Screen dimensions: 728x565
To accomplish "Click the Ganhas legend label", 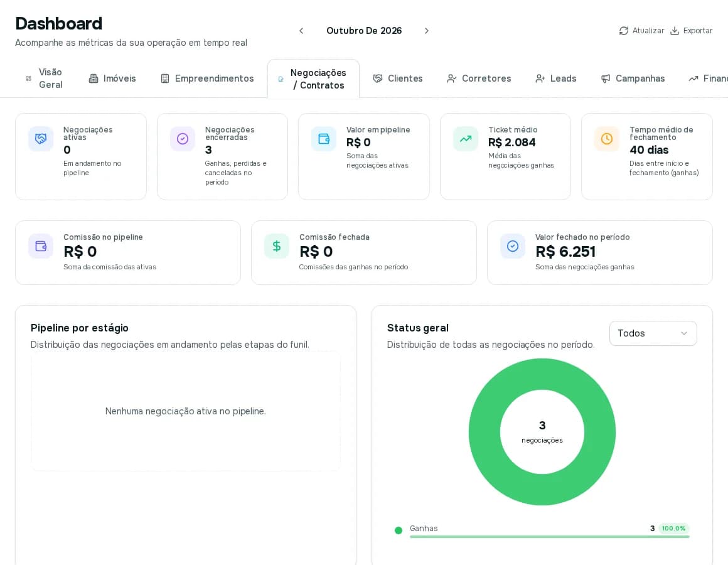I will [424, 529].
